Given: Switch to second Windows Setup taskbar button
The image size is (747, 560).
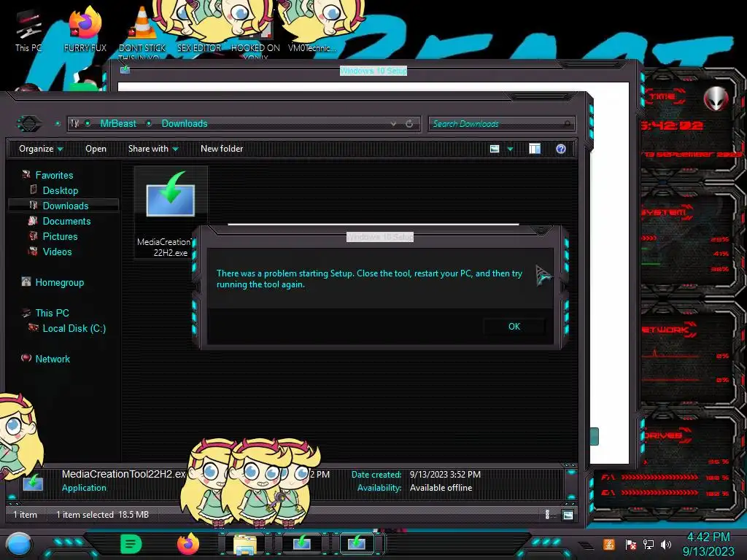Looking at the screenshot, I should click(x=356, y=543).
